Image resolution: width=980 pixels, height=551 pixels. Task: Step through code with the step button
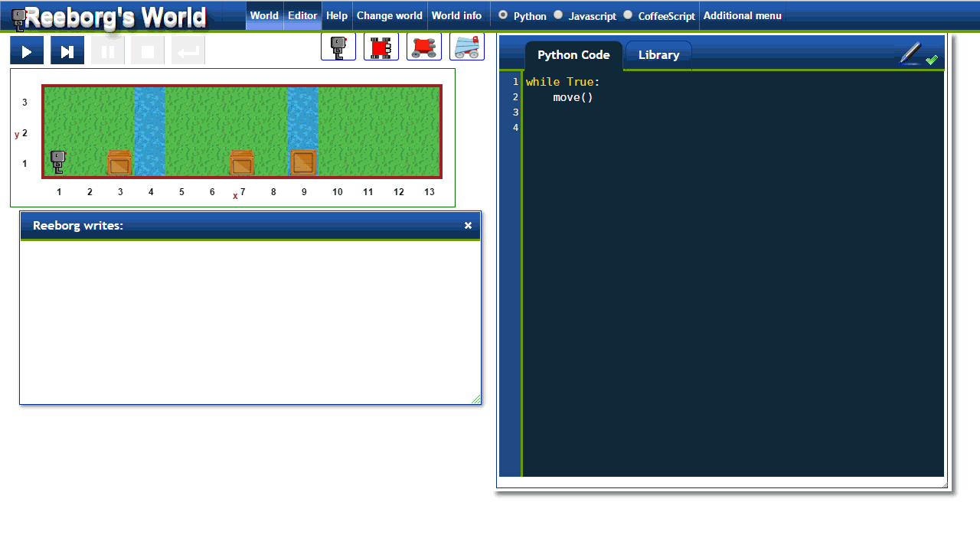pyautogui.click(x=67, y=51)
